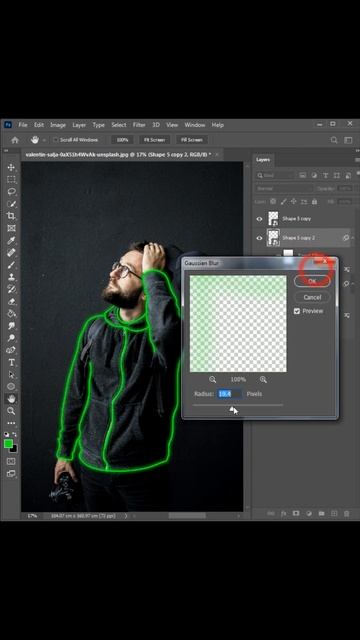The height and width of the screenshot is (640, 360).
Task: Open the Window menu
Action: (x=195, y=125)
